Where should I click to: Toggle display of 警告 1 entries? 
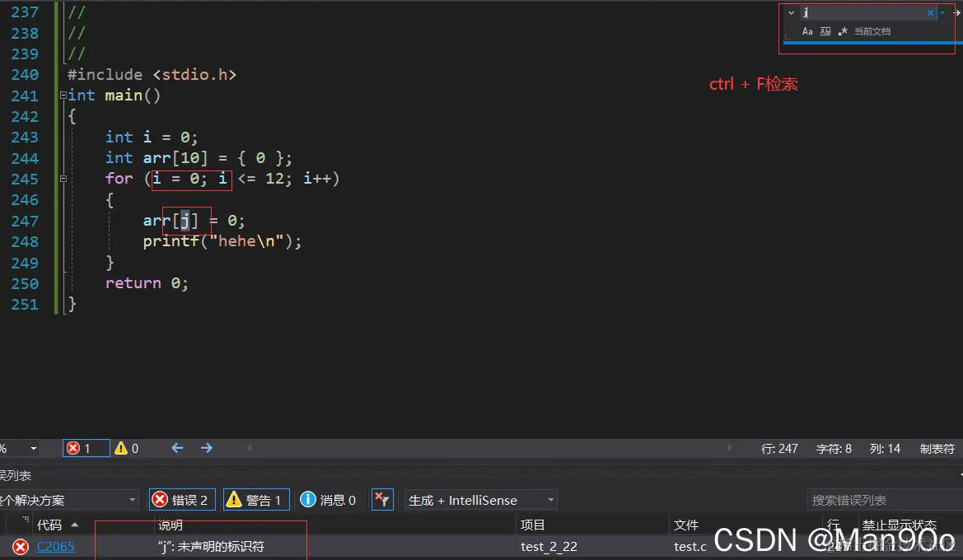(x=258, y=499)
